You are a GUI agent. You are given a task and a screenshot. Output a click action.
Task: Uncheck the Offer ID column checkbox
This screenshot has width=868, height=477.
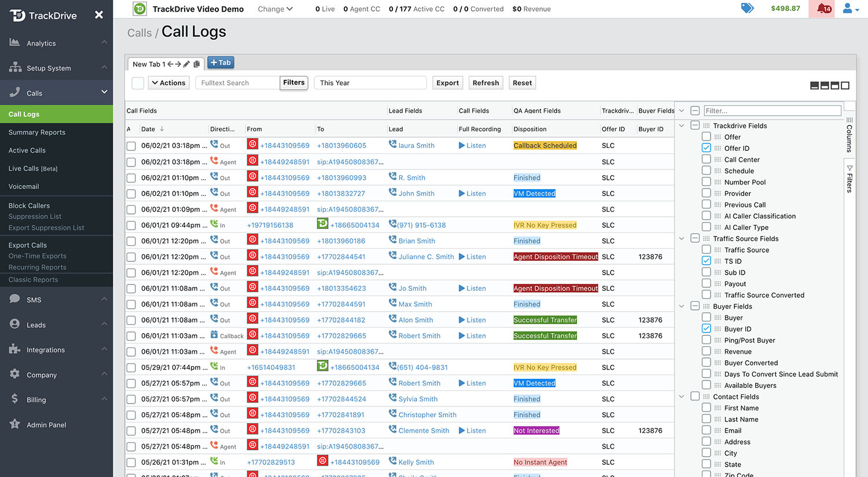click(x=706, y=148)
